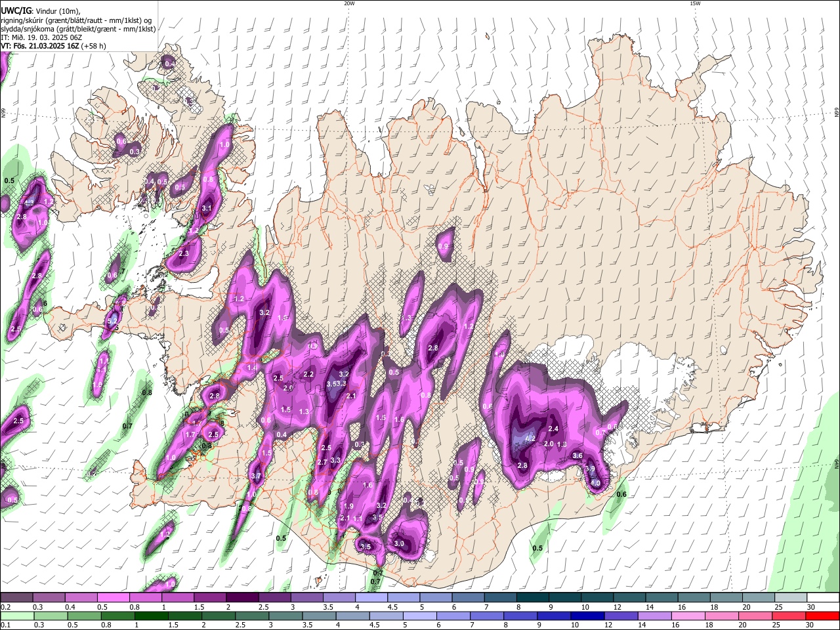
Task: Click the lower legend swatch between 2.5 and 3
Action: coord(253,616)
